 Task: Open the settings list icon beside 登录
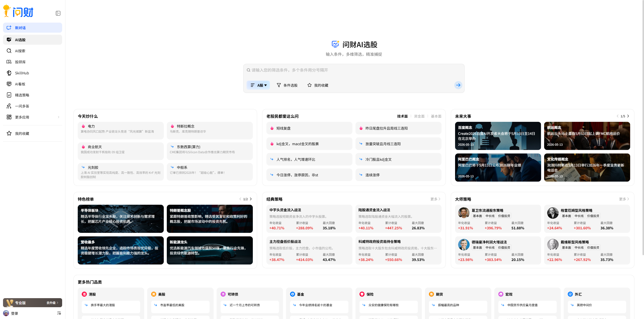(59, 313)
